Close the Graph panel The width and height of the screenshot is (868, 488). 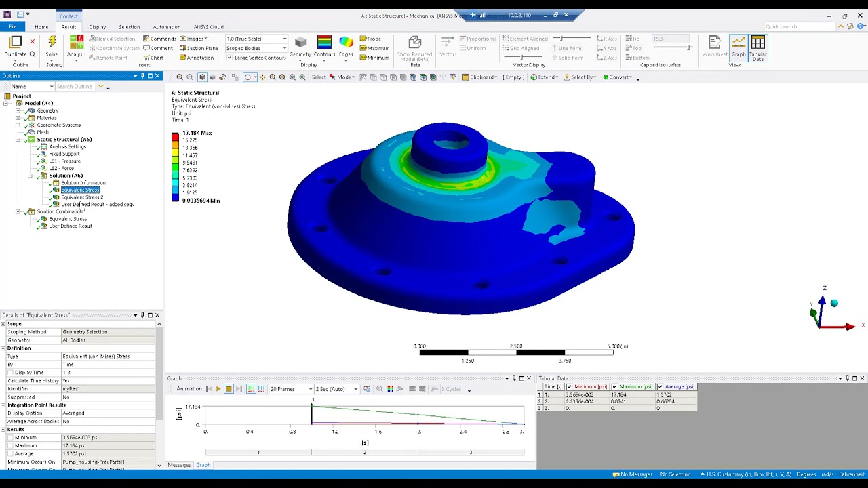tap(529, 378)
